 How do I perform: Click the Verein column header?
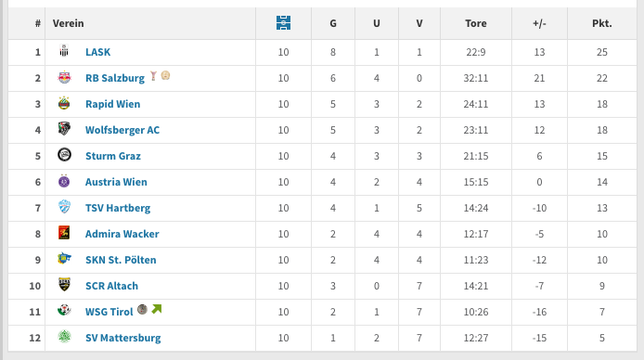coord(68,23)
